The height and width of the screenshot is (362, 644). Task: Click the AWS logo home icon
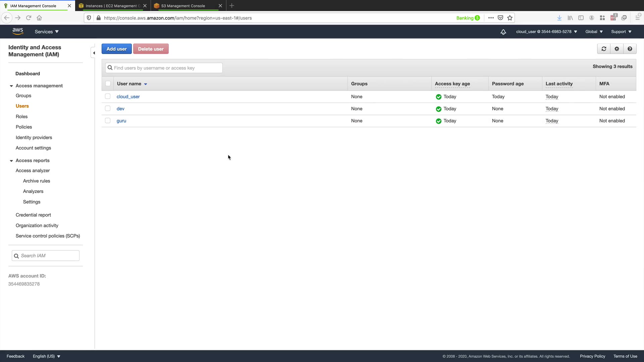[x=18, y=32]
